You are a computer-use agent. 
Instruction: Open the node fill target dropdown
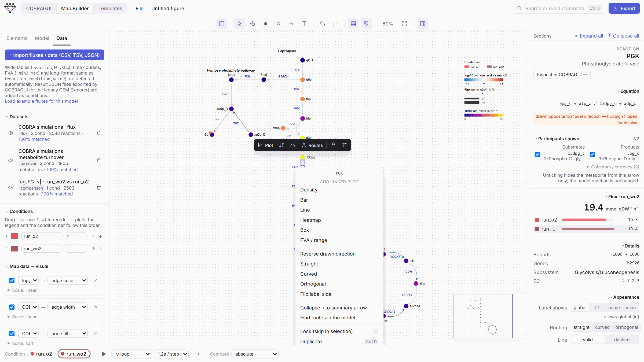pos(68,334)
